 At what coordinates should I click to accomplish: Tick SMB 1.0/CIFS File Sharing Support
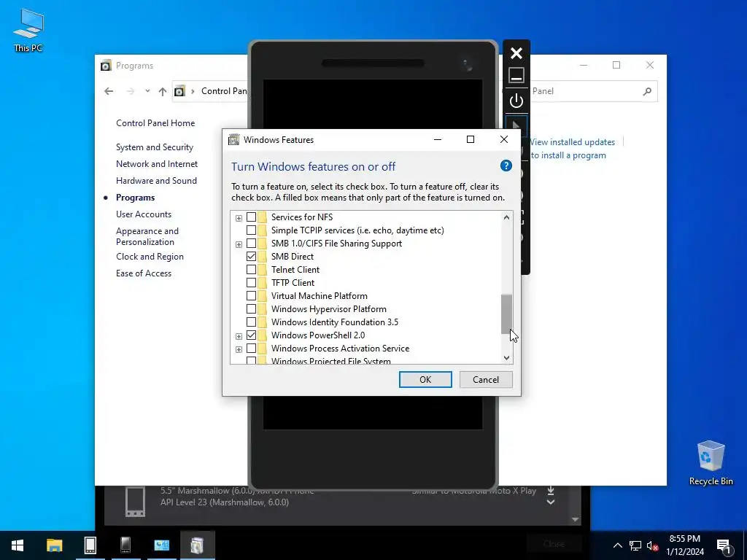pos(251,244)
